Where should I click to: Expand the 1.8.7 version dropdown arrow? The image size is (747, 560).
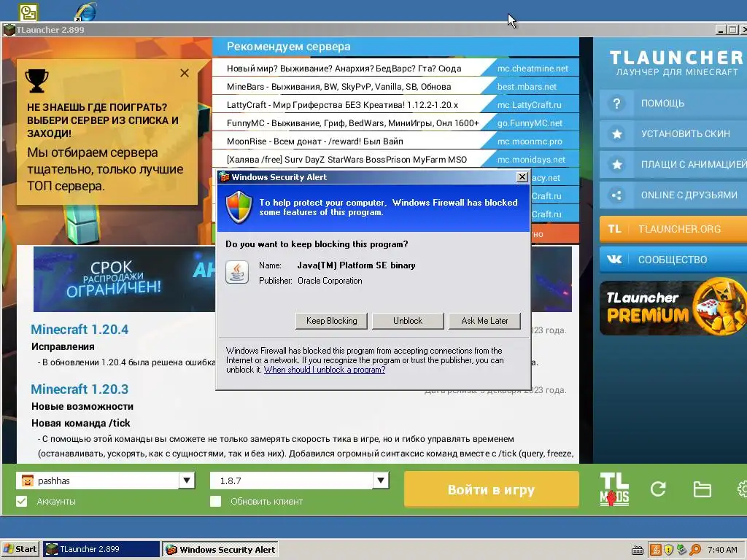coord(381,481)
